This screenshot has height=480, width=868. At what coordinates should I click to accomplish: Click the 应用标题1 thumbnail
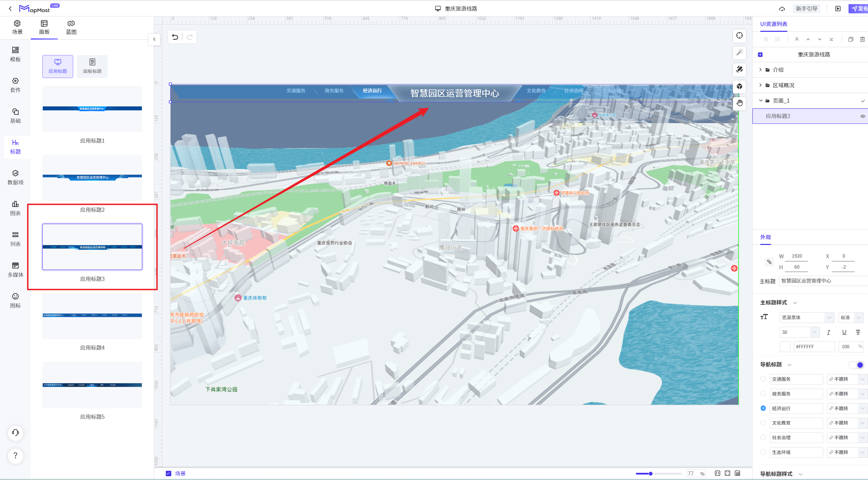pyautogui.click(x=92, y=109)
